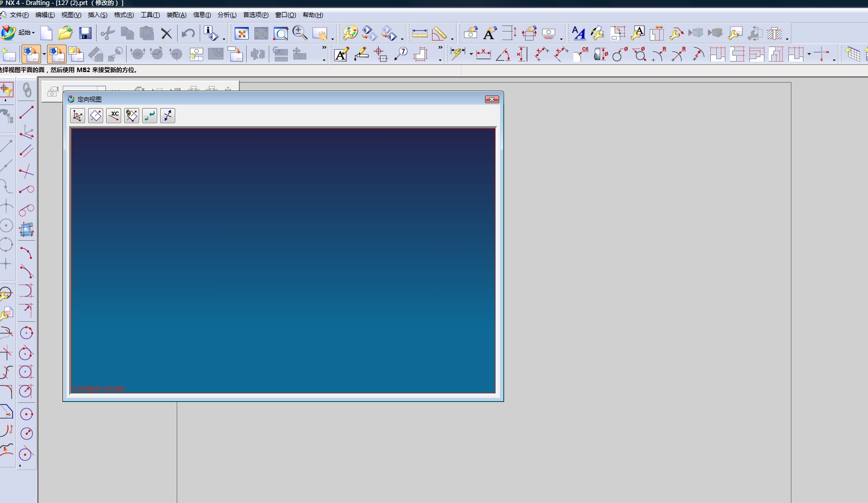Expand the view toolbar overflow arrow after Pan
This screenshot has width=868, height=503.
click(332, 39)
